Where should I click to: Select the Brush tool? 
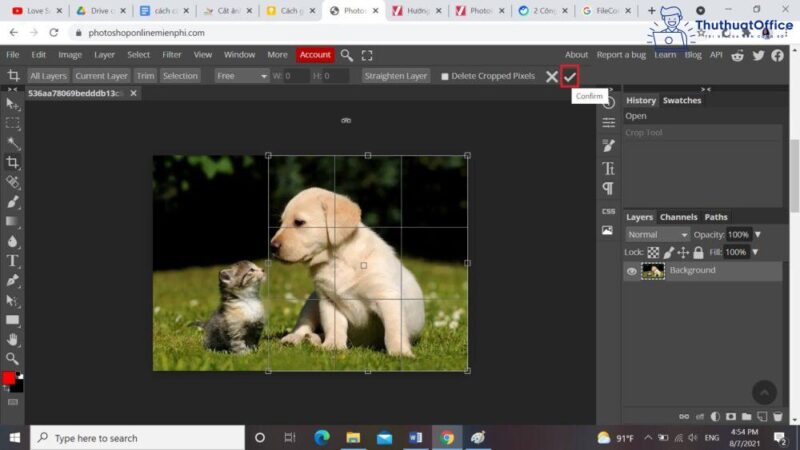click(x=13, y=202)
